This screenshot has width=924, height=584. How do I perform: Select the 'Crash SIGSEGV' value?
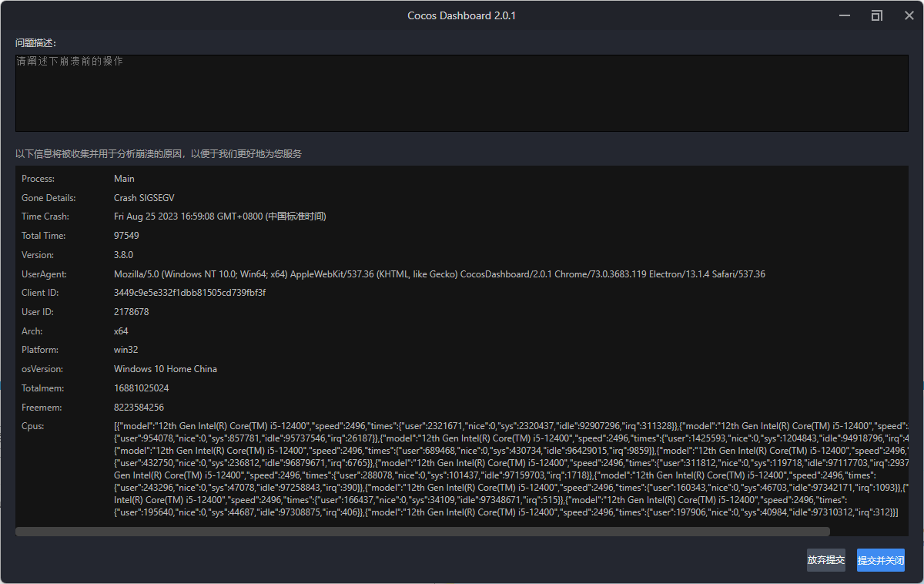click(x=144, y=198)
